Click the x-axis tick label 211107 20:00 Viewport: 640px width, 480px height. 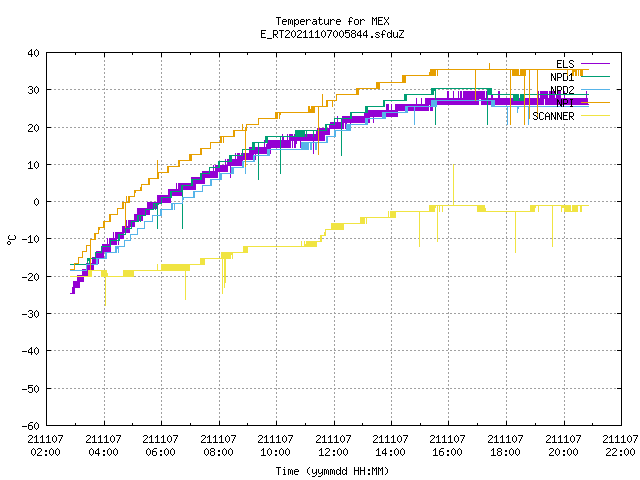[x=564, y=446]
